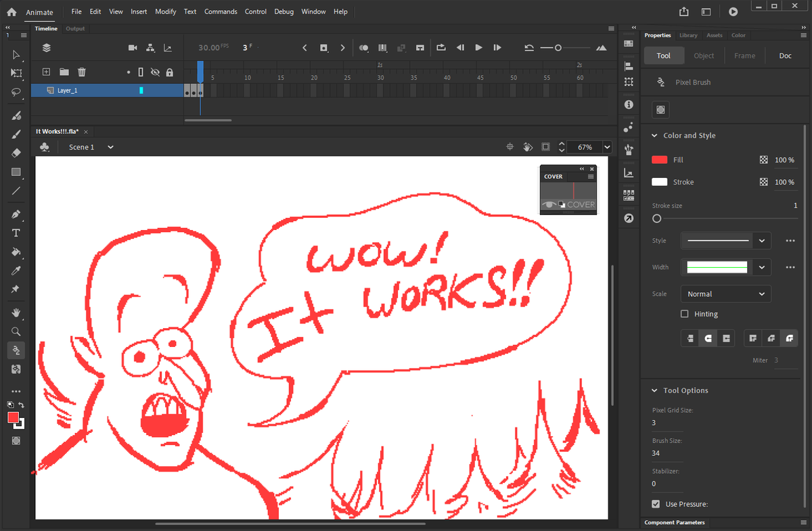Select the Rectangle tool
Screen dimensions: 812x531
click(16, 172)
